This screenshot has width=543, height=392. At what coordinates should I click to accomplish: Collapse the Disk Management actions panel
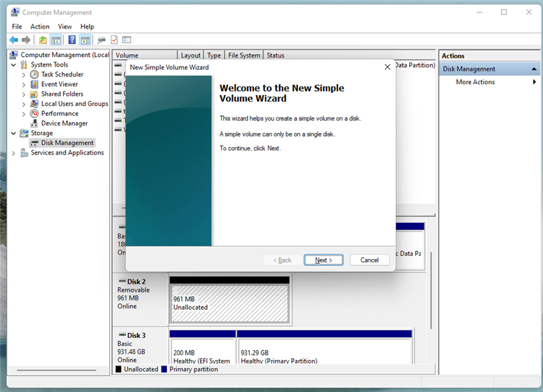[x=533, y=68]
